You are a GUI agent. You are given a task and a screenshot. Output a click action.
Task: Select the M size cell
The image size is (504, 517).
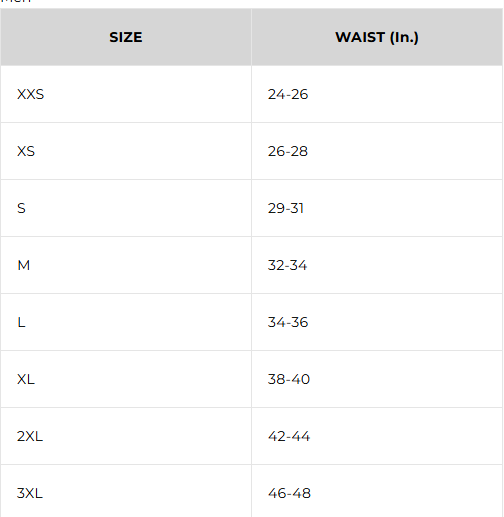click(x=126, y=265)
